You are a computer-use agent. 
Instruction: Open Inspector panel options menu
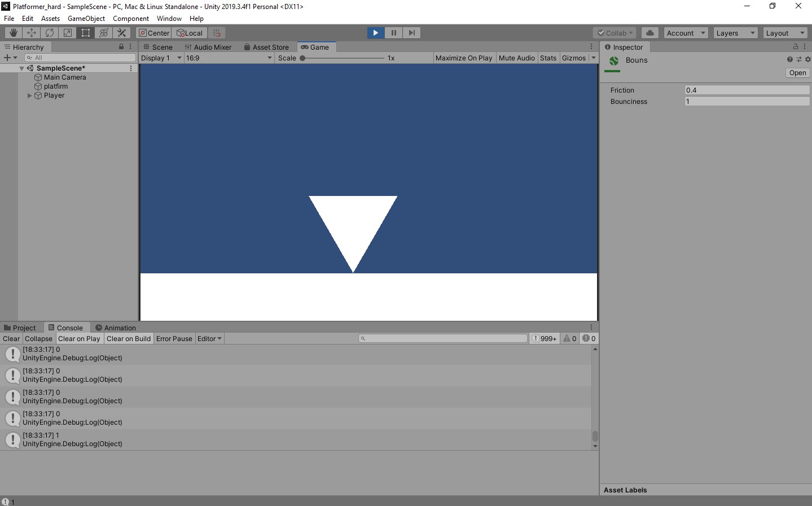(805, 47)
